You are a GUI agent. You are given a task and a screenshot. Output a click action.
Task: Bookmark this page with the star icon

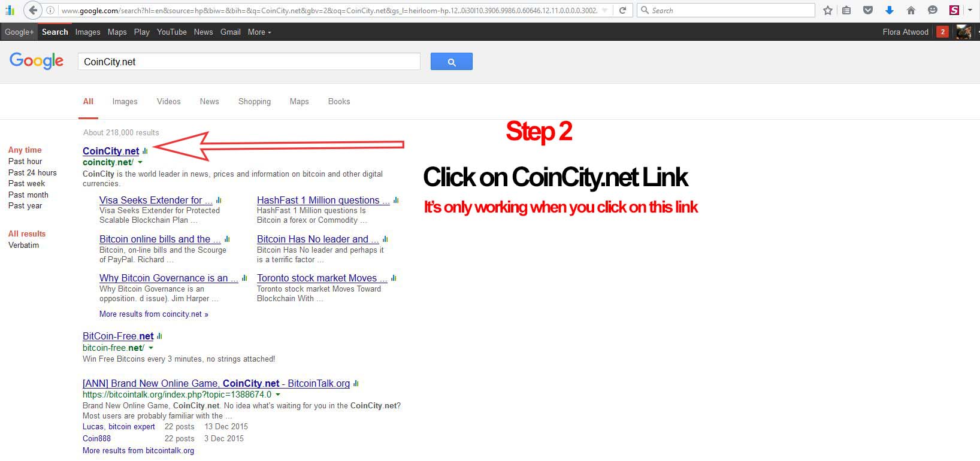pos(828,10)
